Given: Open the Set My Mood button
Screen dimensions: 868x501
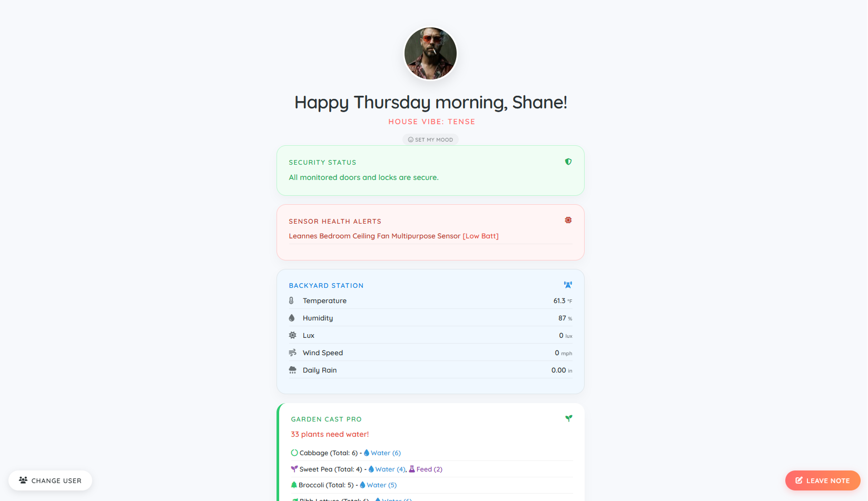Looking at the screenshot, I should click(x=430, y=139).
